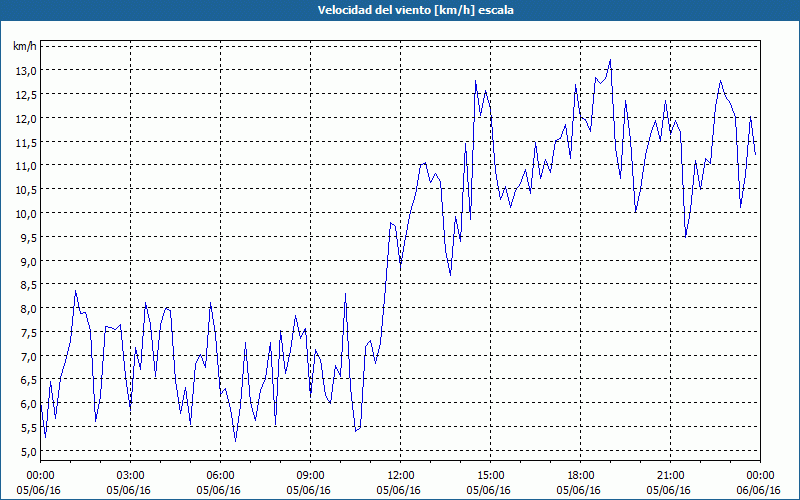This screenshot has height=500, width=800.
Task: Select the "13,0" y-axis tick label
Action: [27, 70]
